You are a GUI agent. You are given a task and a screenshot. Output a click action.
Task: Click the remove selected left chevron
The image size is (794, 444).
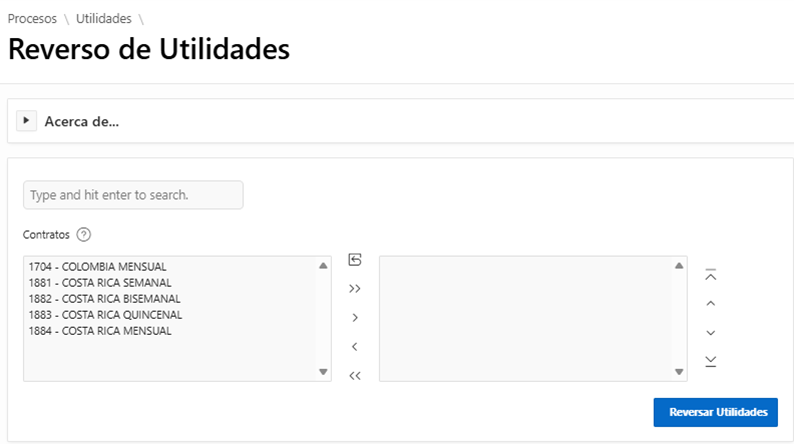(354, 347)
